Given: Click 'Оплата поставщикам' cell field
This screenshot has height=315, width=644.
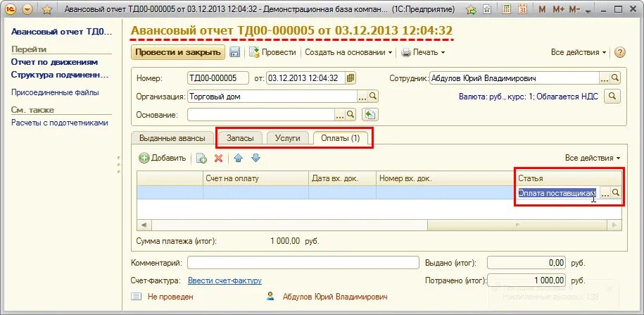Looking at the screenshot, I should point(557,193).
